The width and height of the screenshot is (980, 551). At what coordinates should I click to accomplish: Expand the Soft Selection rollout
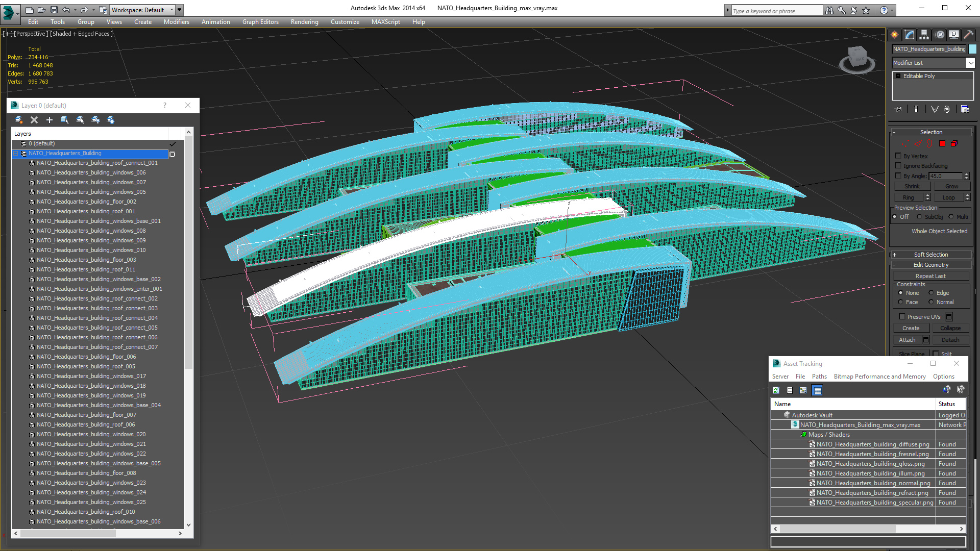pos(931,255)
